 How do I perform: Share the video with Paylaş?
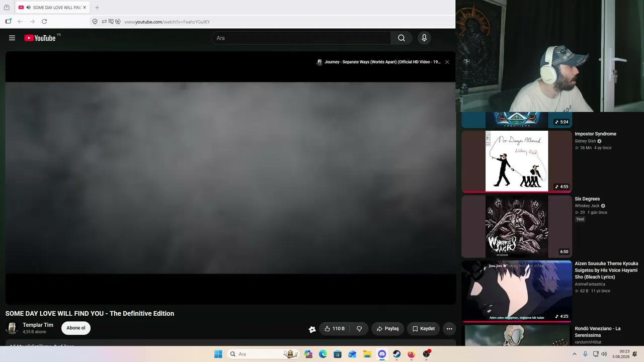(388, 329)
